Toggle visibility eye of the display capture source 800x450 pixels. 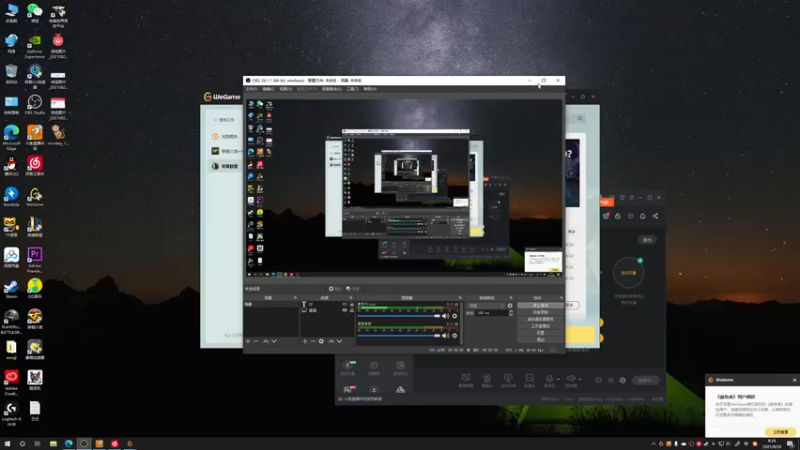pyautogui.click(x=345, y=310)
